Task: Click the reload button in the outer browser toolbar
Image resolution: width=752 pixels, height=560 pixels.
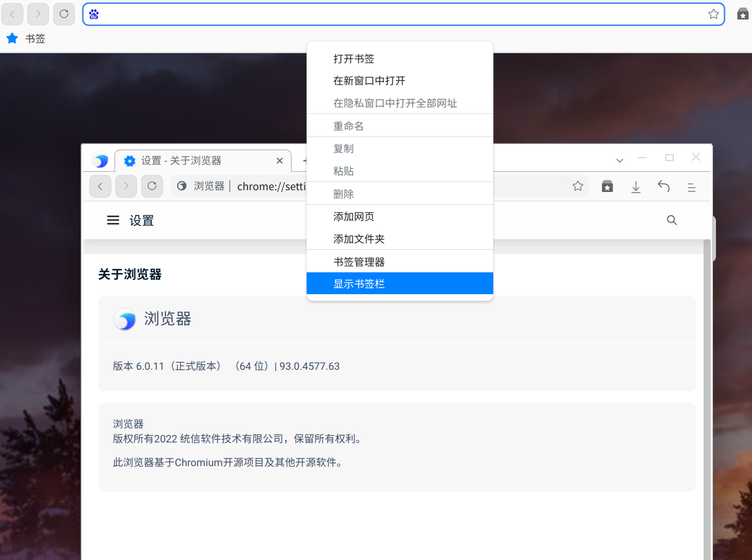Action: pyautogui.click(x=64, y=14)
